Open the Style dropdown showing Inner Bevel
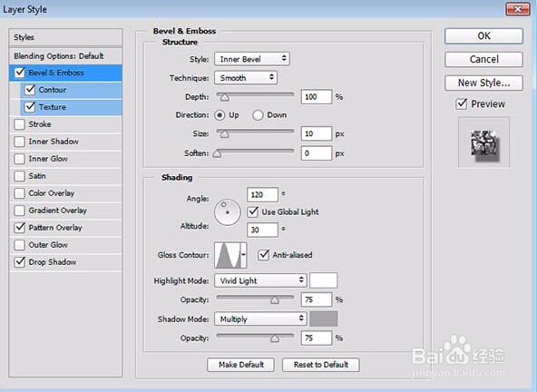This screenshot has width=537, height=392. [x=252, y=59]
